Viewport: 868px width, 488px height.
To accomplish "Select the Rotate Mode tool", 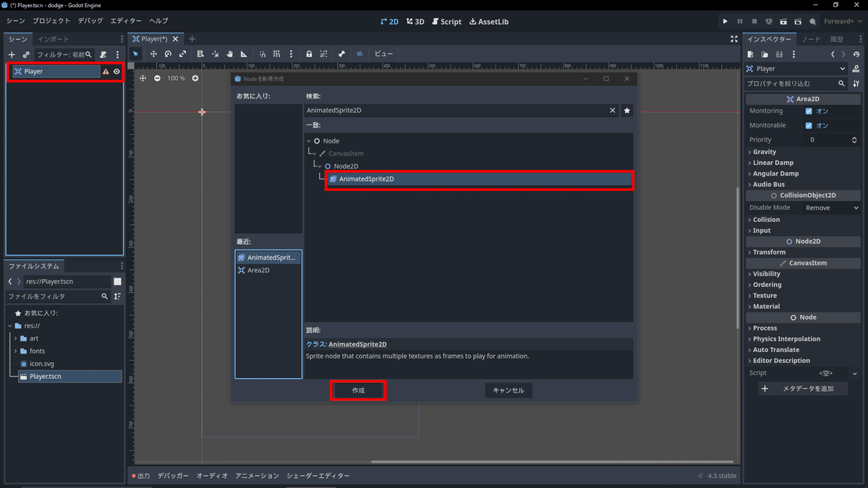I will pos(168,53).
